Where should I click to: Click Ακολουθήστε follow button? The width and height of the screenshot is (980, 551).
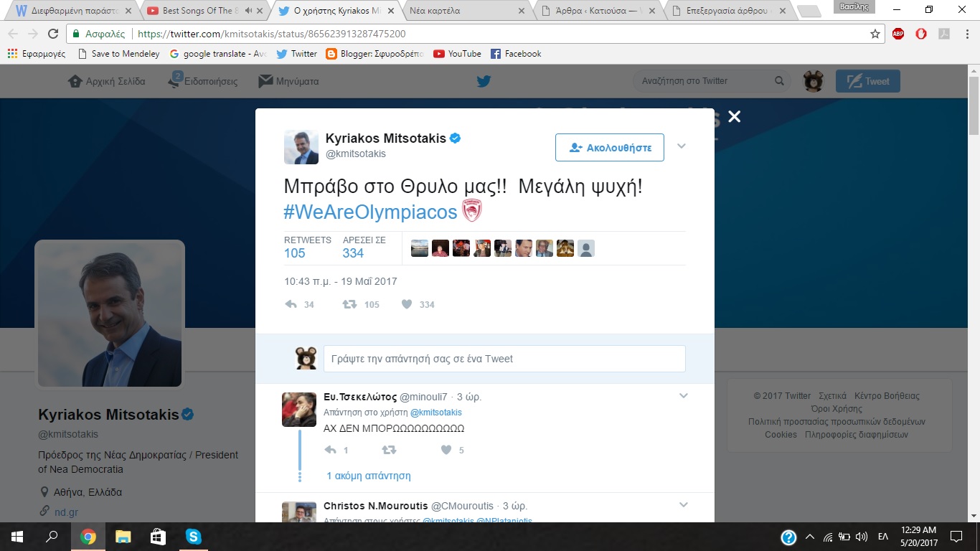coord(610,147)
